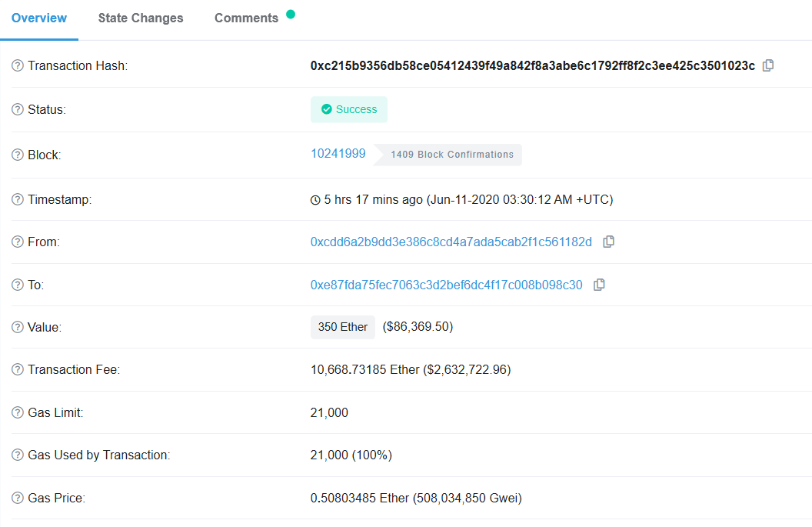Click the Gas Limit: label

(x=55, y=412)
